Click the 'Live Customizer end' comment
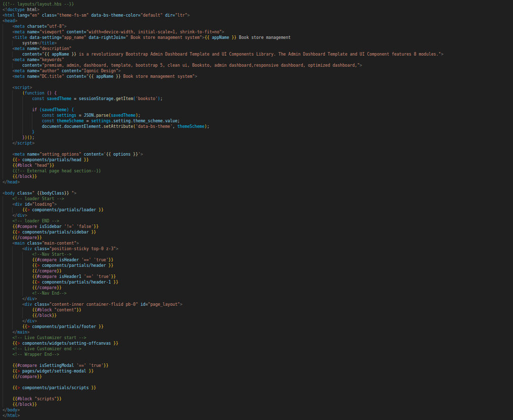Screen dimensions: 513x420 47,349
